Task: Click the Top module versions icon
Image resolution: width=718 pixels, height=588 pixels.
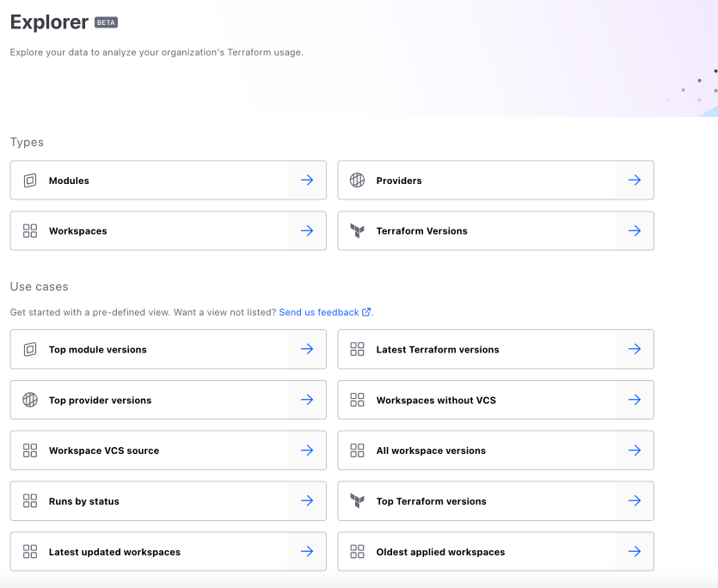Action: pyautogui.click(x=30, y=350)
